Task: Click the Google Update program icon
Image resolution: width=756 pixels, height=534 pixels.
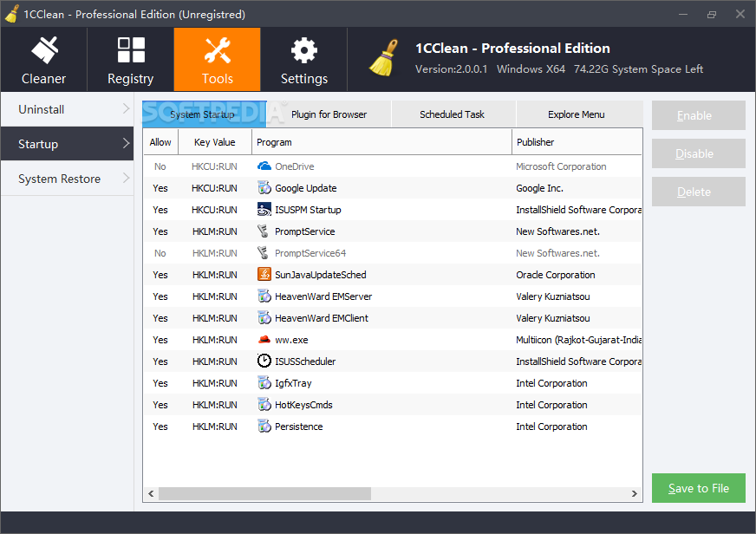Action: [x=264, y=188]
